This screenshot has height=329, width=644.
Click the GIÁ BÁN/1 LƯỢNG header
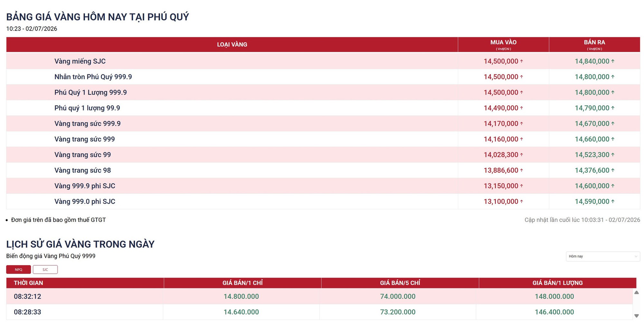(x=557, y=283)
